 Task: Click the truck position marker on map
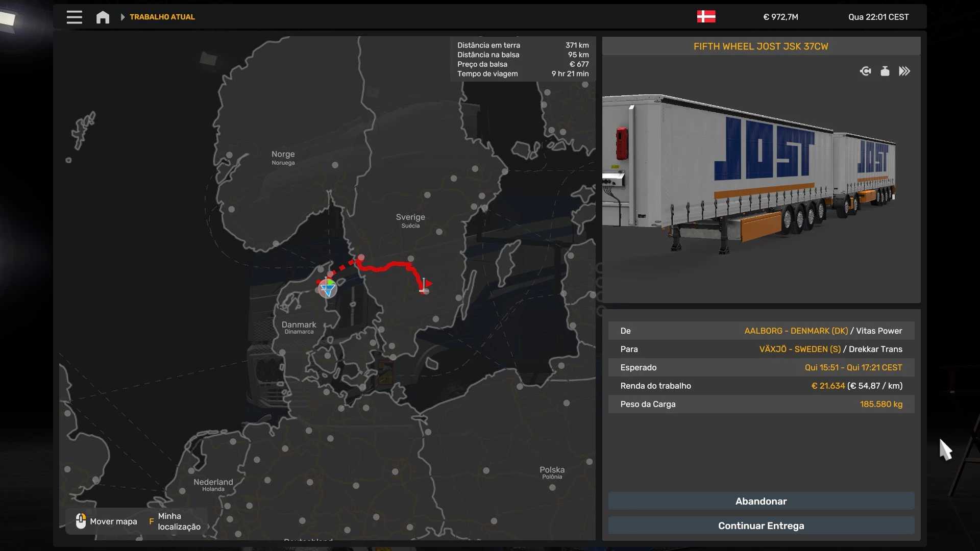click(x=327, y=289)
